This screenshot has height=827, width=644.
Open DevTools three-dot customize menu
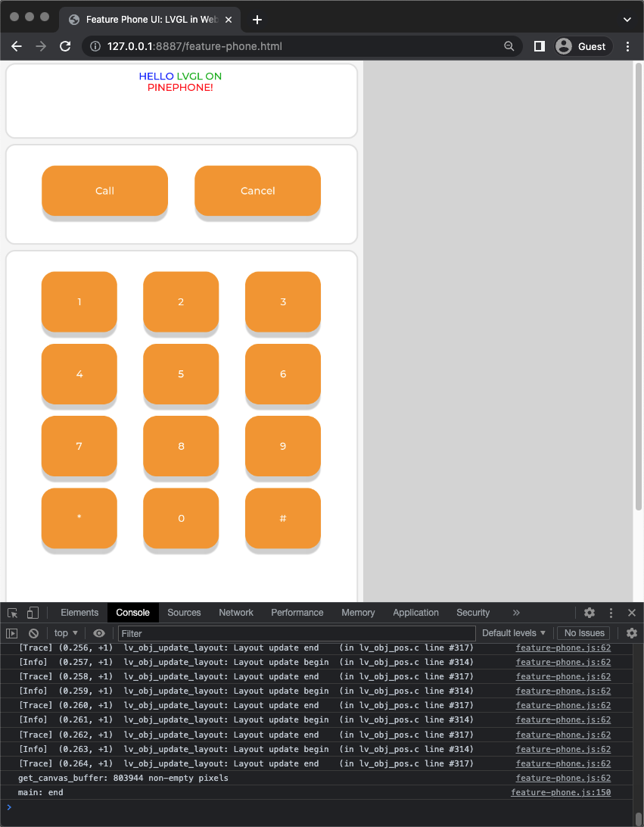coord(611,613)
